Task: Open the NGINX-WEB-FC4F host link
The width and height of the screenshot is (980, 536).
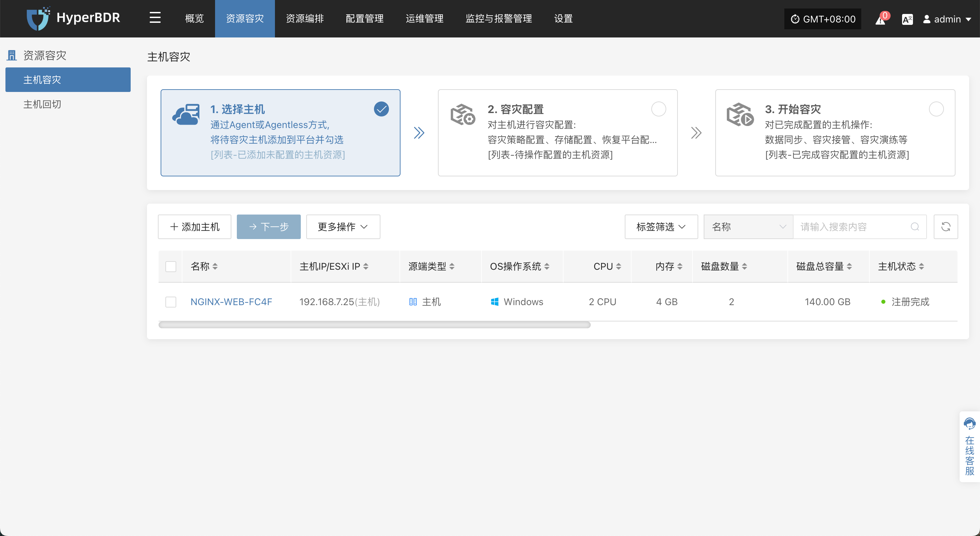Action: tap(231, 302)
